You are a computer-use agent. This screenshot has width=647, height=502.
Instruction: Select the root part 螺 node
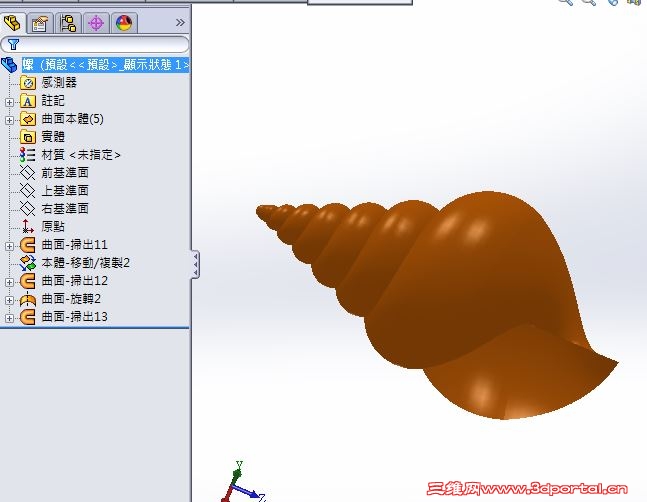click(x=106, y=65)
